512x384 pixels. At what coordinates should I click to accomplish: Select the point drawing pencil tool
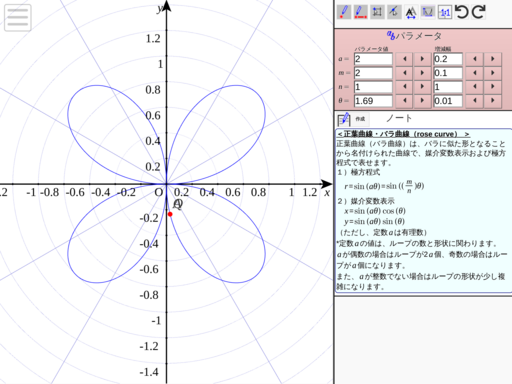[344, 12]
